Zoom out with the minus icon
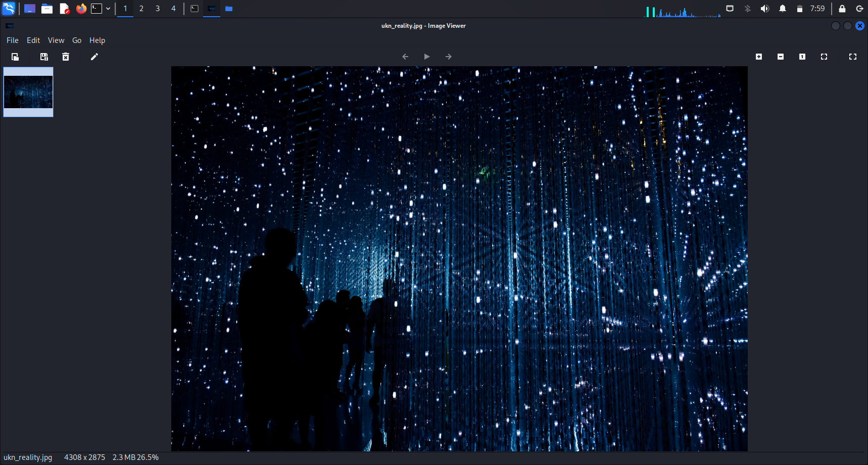Viewport: 868px width, 465px height. (781, 57)
